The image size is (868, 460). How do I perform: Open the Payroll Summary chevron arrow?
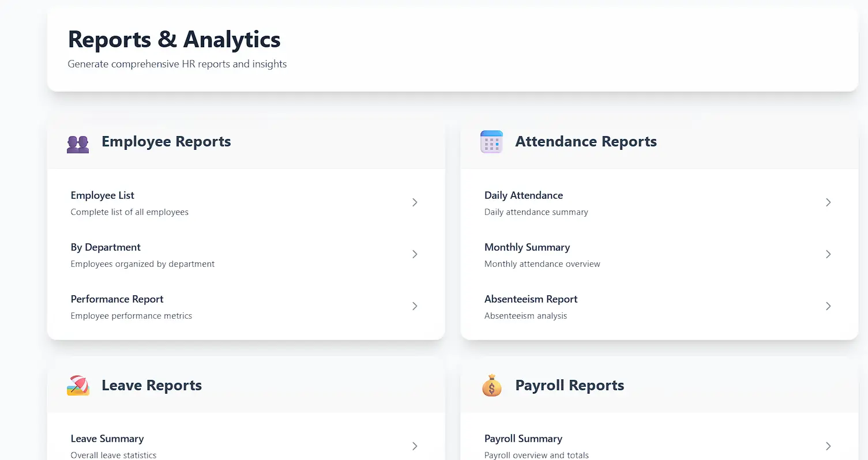tap(828, 446)
